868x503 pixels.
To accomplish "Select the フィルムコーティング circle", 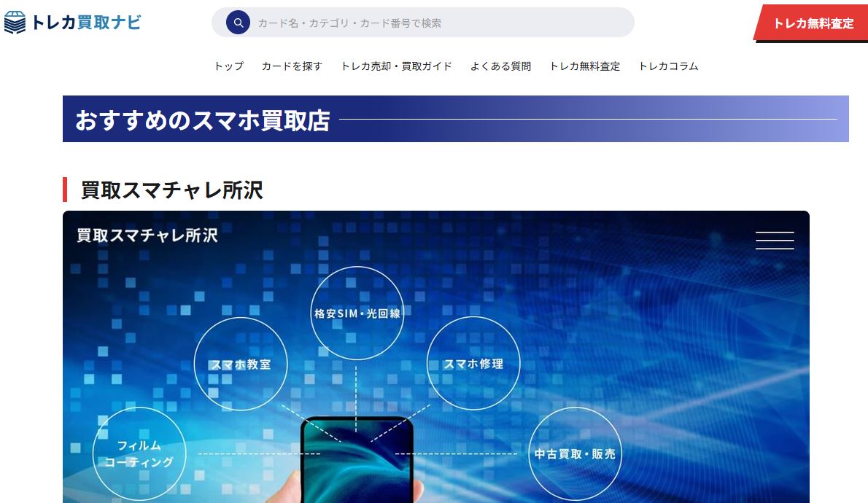I will tap(139, 453).
